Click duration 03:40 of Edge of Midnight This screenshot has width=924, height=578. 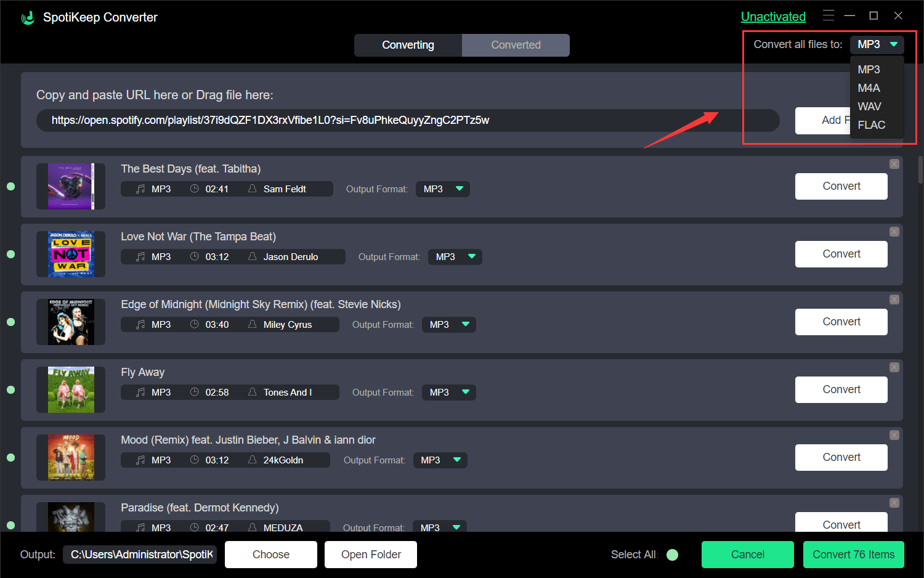tap(217, 325)
